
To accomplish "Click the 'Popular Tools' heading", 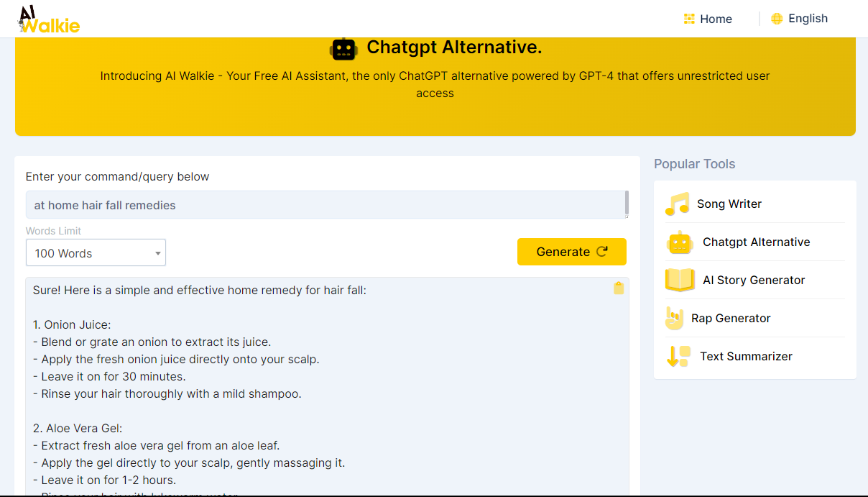I will 694,164.
